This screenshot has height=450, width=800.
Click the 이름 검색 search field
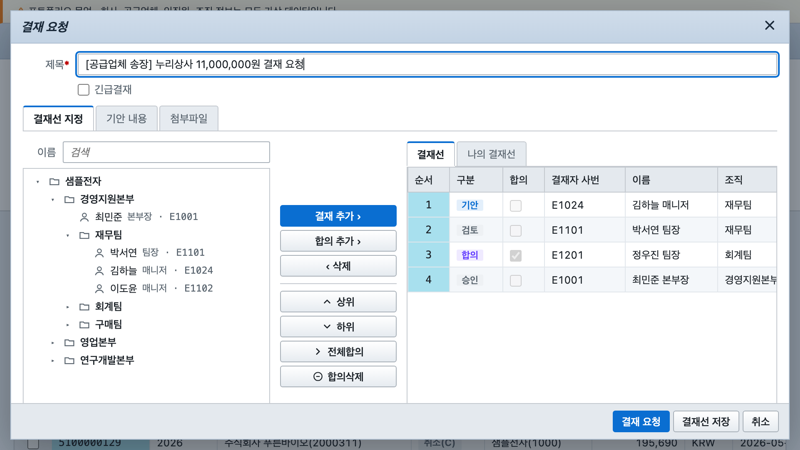pos(166,152)
